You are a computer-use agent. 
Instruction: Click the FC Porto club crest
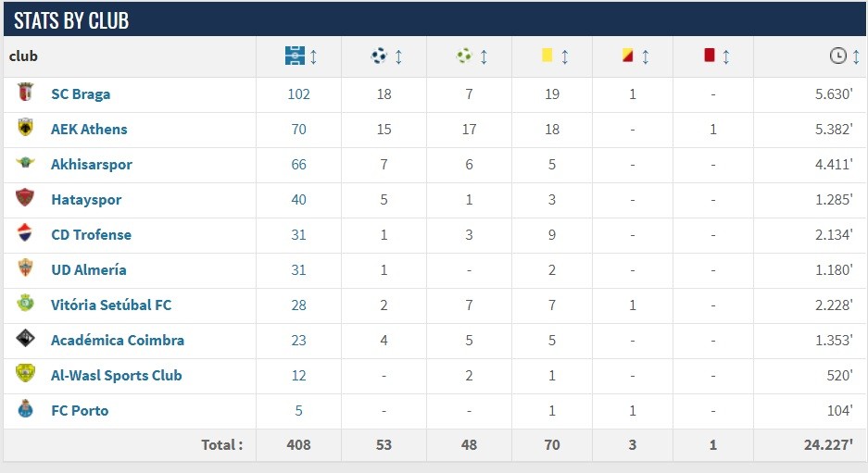click(x=26, y=410)
